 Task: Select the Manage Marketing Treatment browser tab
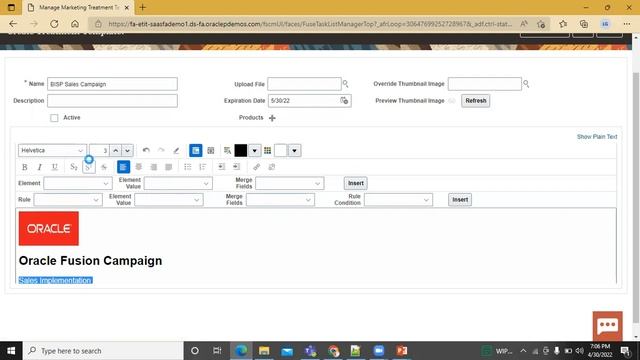coord(78,7)
